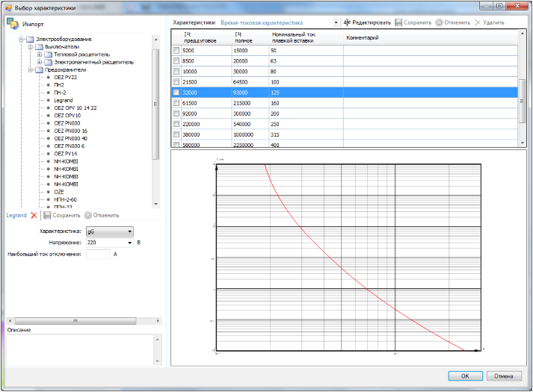Select НПН-2-60 in the tree
This screenshot has width=533, height=392.
click(x=65, y=199)
